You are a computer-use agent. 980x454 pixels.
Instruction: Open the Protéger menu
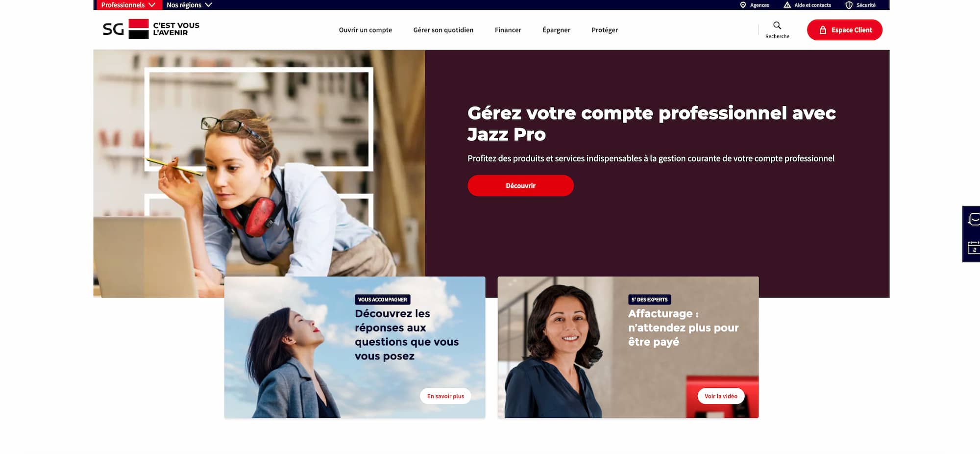pos(605,30)
